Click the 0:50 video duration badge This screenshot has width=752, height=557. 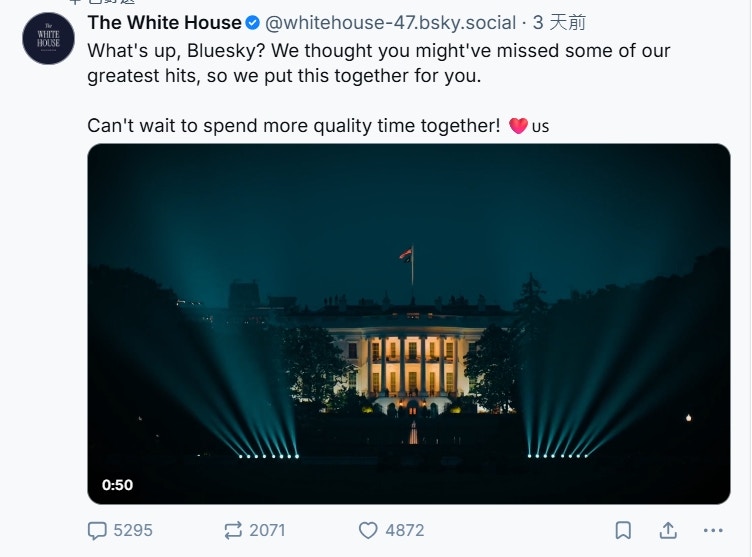point(117,485)
